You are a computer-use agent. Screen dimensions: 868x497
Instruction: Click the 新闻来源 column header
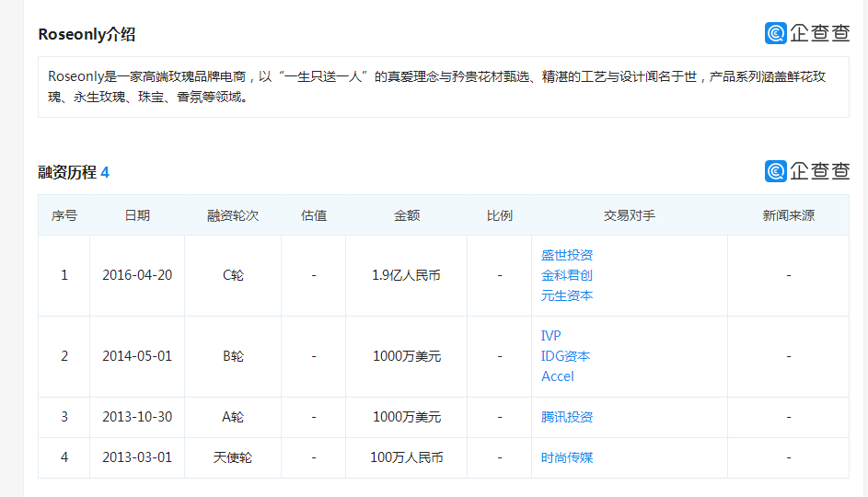(x=788, y=215)
